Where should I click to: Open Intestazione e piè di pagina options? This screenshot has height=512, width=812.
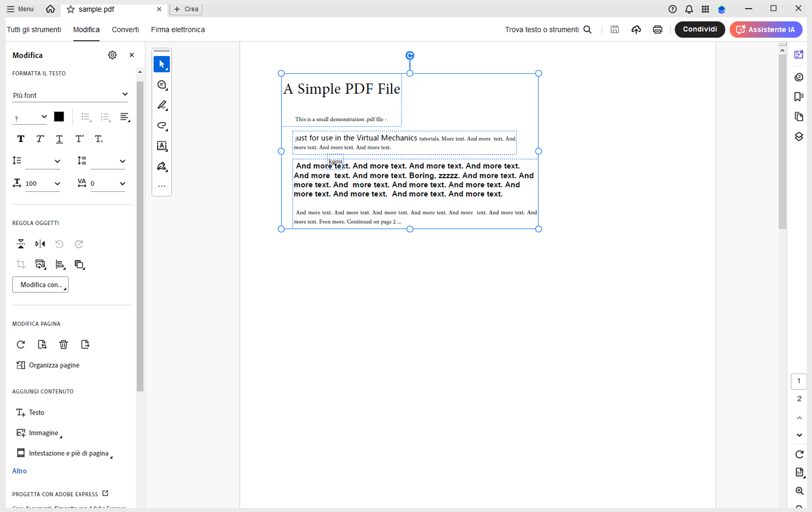64,453
